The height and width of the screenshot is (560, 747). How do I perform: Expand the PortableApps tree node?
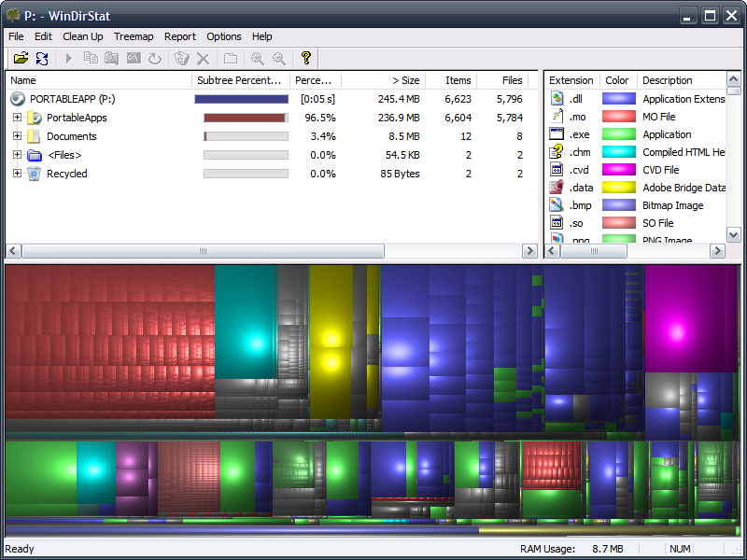(x=17, y=118)
